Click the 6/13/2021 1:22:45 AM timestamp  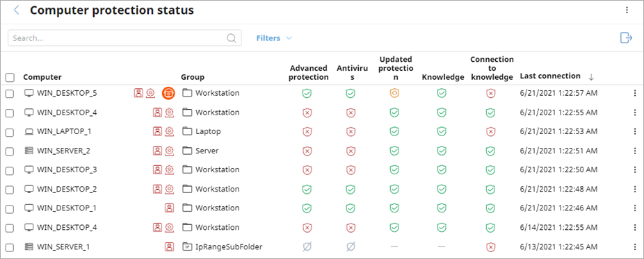558,247
